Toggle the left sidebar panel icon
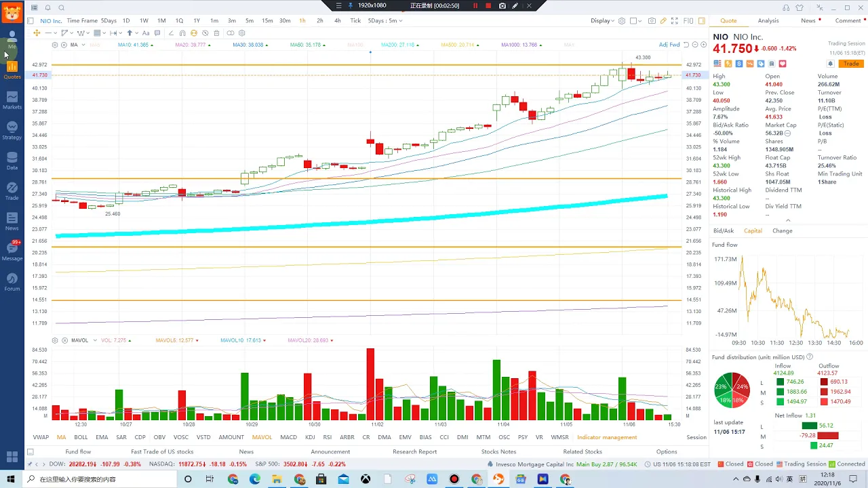868x488 pixels. (x=31, y=21)
